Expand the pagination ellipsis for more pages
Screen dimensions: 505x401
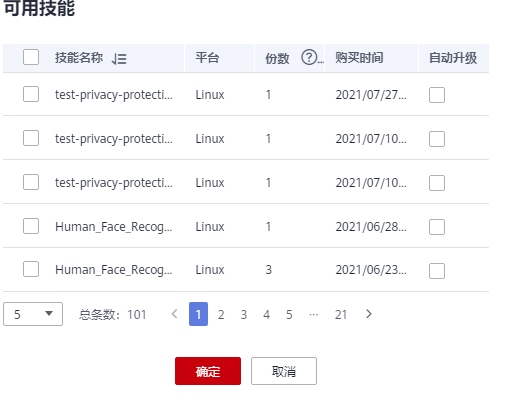tap(313, 314)
